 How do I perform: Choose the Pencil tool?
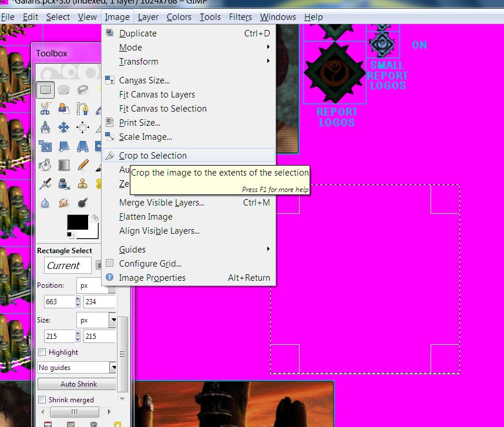pyautogui.click(x=83, y=165)
